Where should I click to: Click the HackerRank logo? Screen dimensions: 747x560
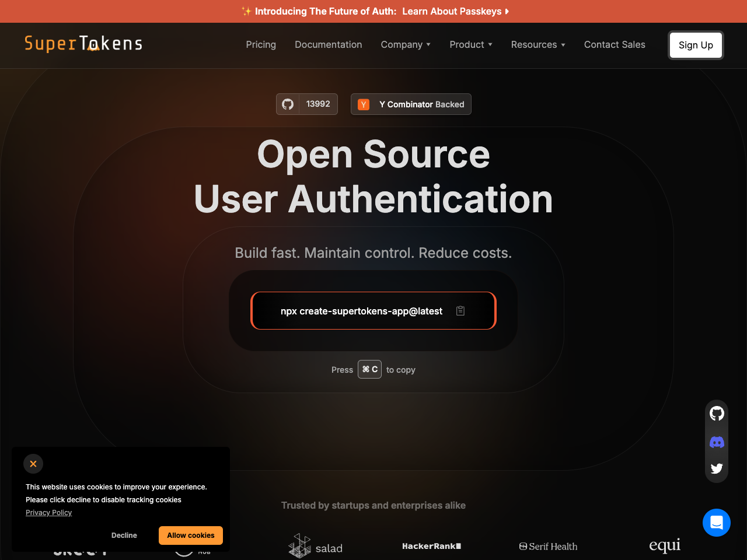click(432, 546)
